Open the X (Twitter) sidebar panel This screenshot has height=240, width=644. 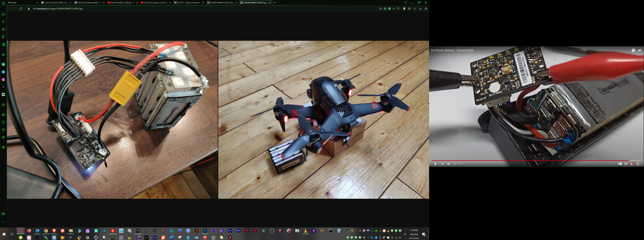coord(3,87)
